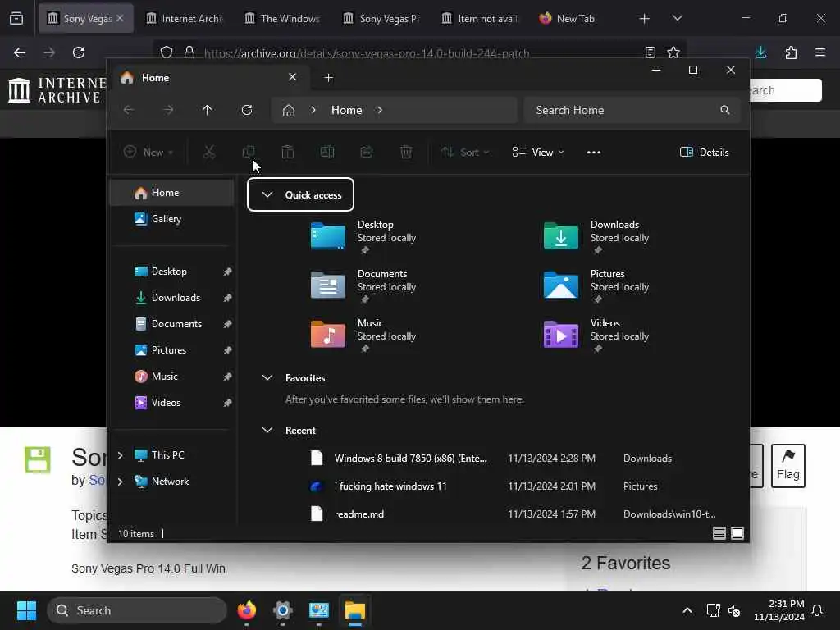Expand This PC in navigation pane
Image resolution: width=840 pixels, height=630 pixels.
coord(121,455)
